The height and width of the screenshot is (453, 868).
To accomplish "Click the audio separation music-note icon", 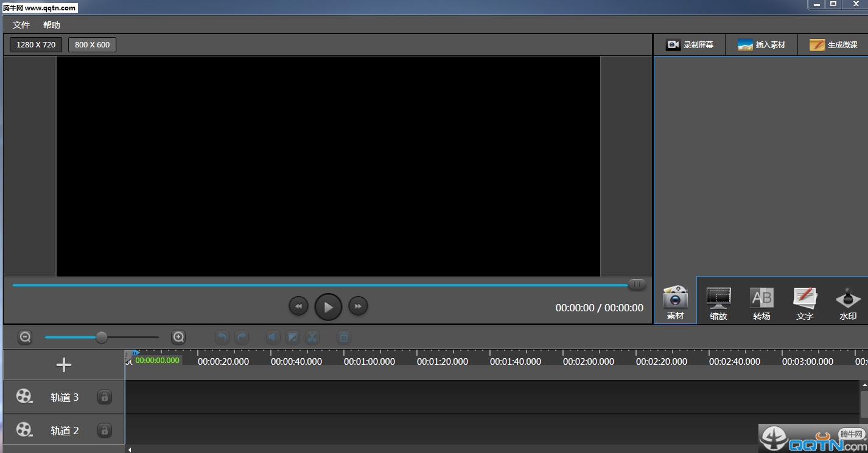I will pos(293,337).
